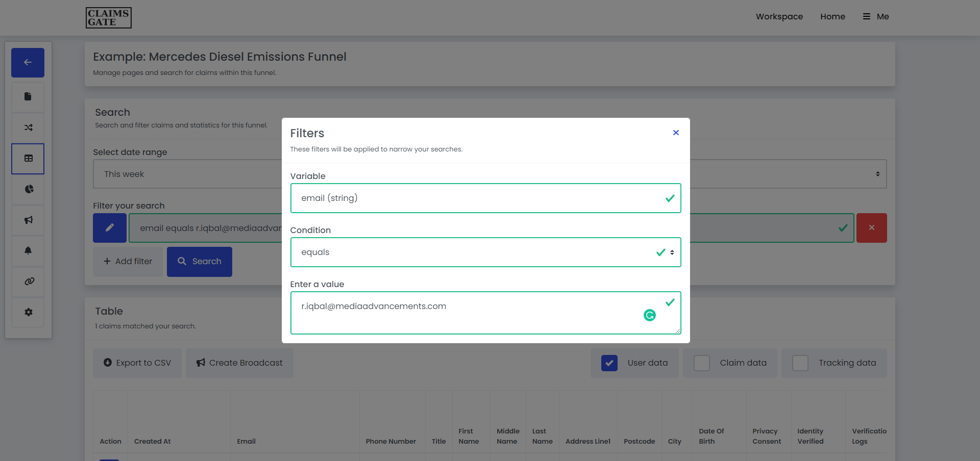Viewport: 980px width, 461px height.
Task: Open the pages document icon in sidebar
Action: 28,97
